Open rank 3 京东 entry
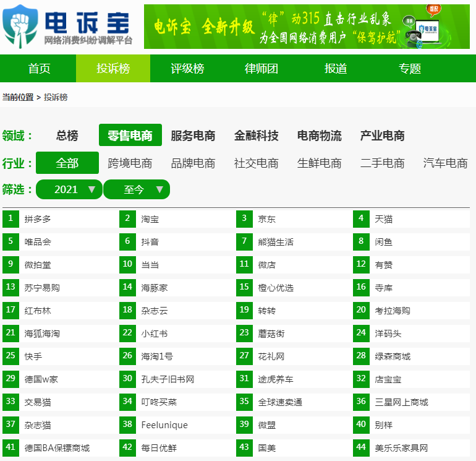The width and height of the screenshot is (476, 461). click(x=294, y=219)
